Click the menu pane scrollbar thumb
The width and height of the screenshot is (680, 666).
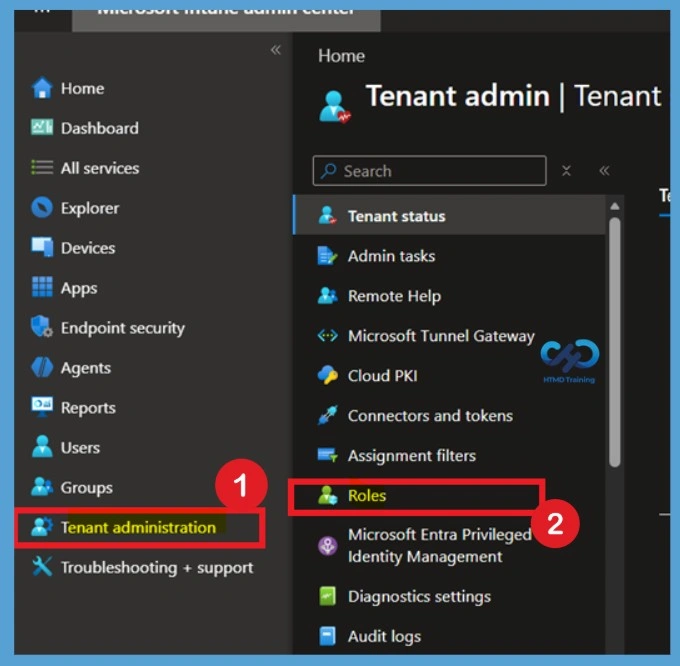(x=615, y=342)
